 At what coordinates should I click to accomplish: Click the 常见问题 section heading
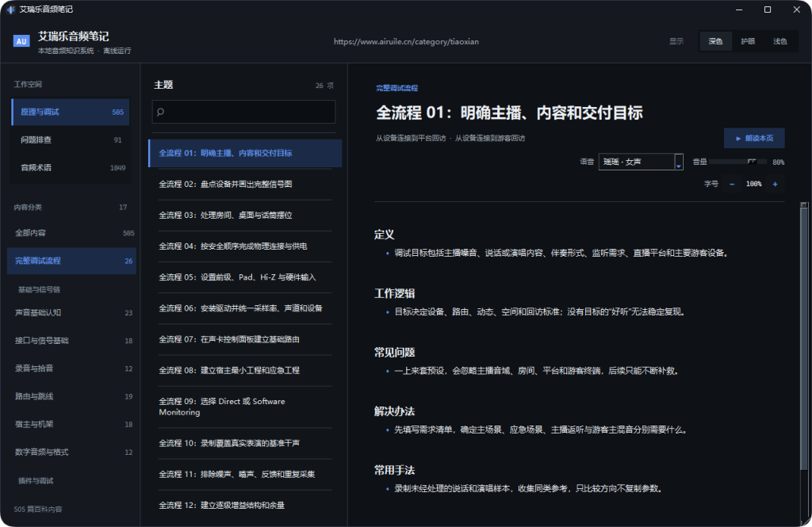click(x=395, y=353)
